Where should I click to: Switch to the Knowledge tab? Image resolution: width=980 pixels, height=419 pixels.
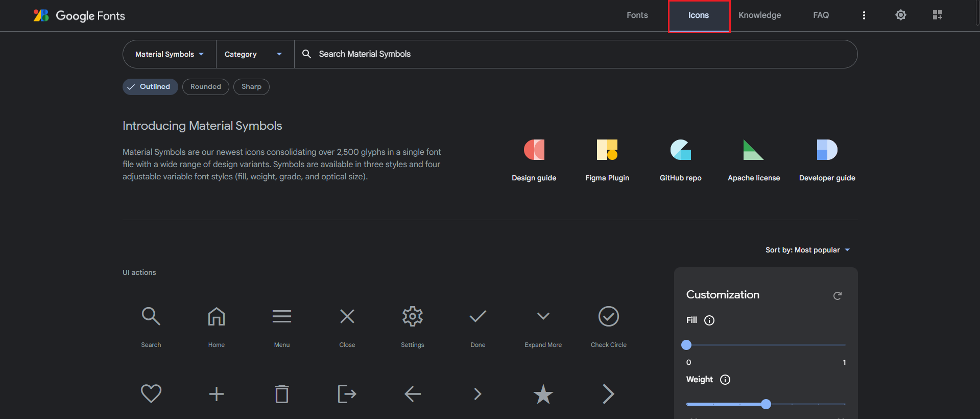760,15
